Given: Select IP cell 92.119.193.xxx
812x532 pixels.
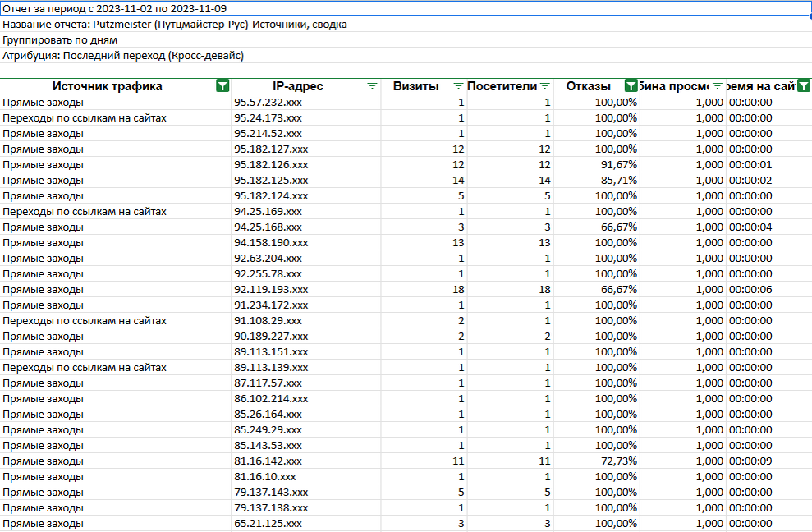Looking at the screenshot, I should point(306,289).
